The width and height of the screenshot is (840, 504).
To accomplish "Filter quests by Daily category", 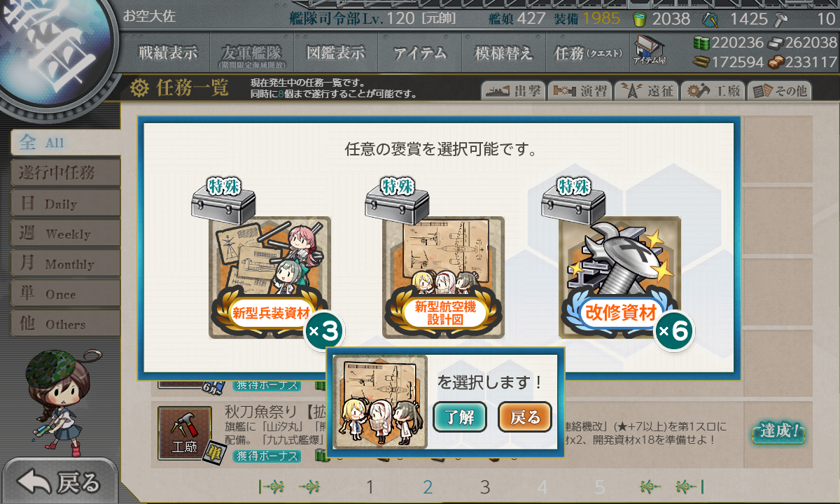I will pos(66,204).
